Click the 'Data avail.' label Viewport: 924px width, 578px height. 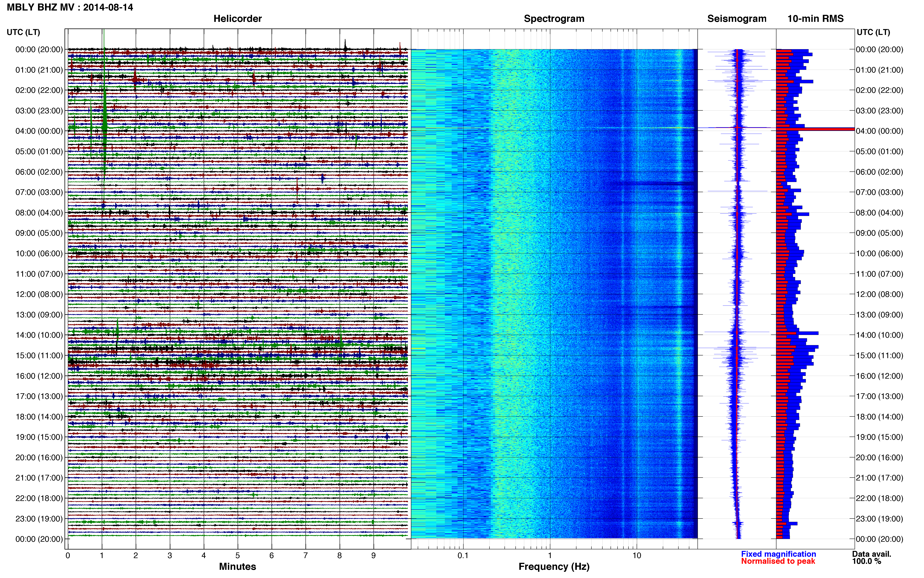point(872,554)
